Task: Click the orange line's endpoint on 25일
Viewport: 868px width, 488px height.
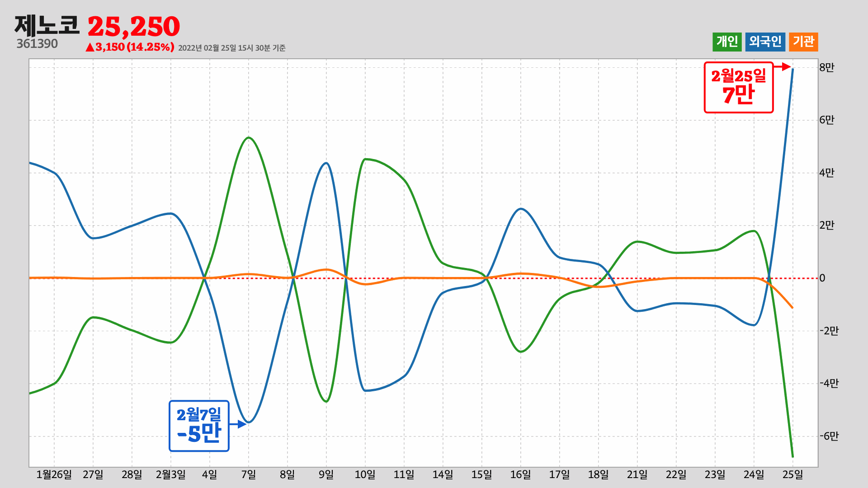Action: tap(793, 308)
